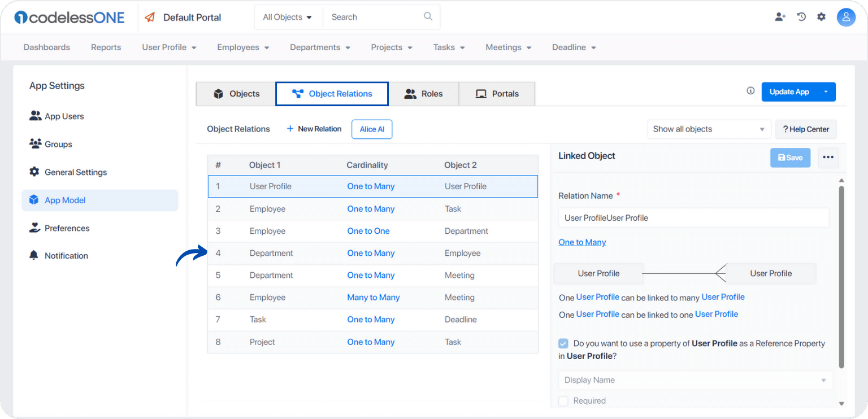
Task: Click the Alice AI button
Action: (x=372, y=129)
